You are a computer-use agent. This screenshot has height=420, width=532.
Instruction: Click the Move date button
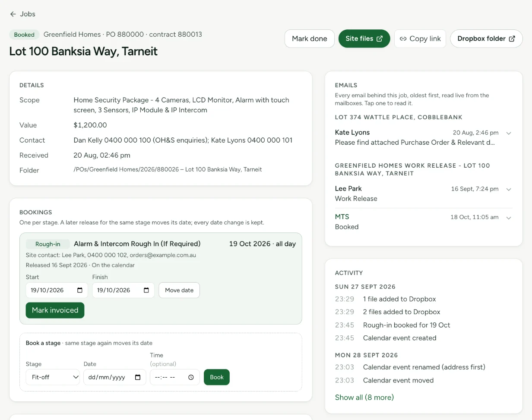tap(179, 290)
